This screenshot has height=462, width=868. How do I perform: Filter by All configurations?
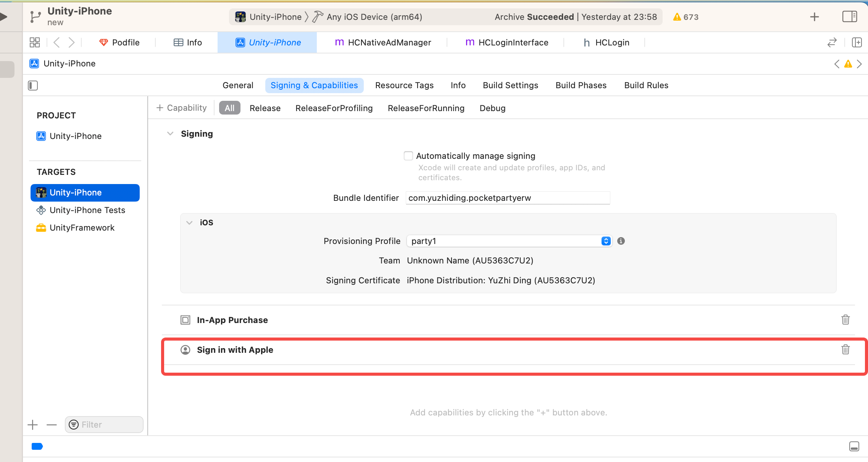229,108
